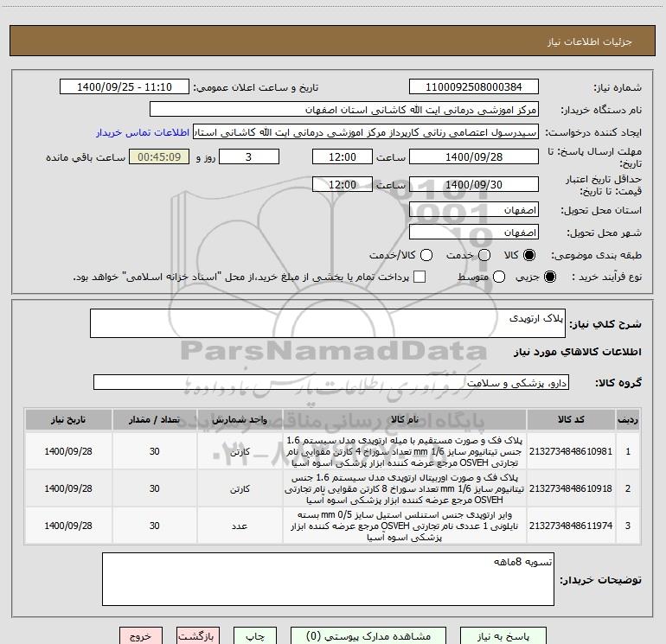
Task: Click the buyer notes field تسویه 8ماهه
Action: click(328, 579)
